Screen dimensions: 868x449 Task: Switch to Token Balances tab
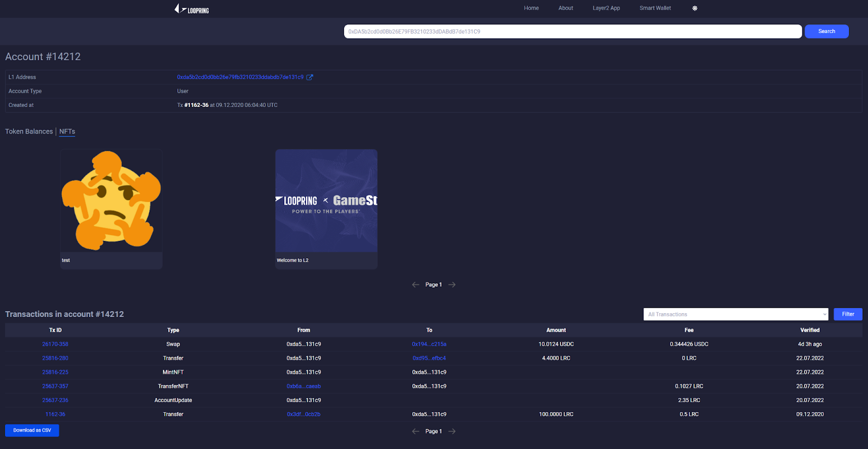(x=29, y=131)
